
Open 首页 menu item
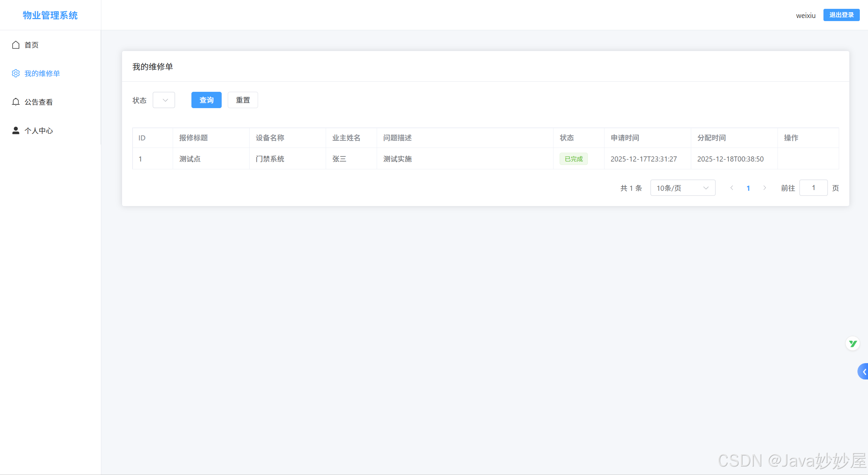[32, 45]
